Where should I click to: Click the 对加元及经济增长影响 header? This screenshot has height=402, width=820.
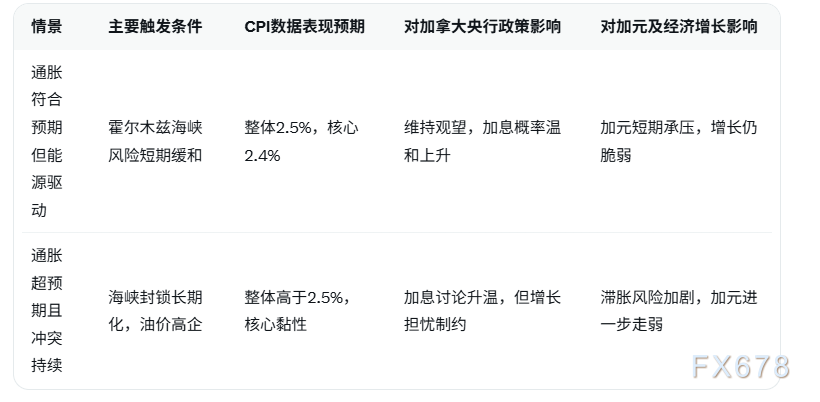678,27
